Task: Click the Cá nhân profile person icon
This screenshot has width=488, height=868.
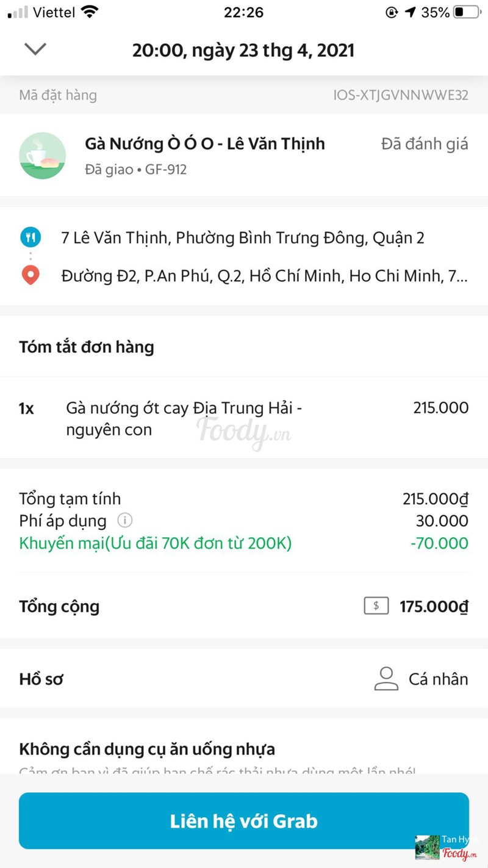Action: click(386, 679)
